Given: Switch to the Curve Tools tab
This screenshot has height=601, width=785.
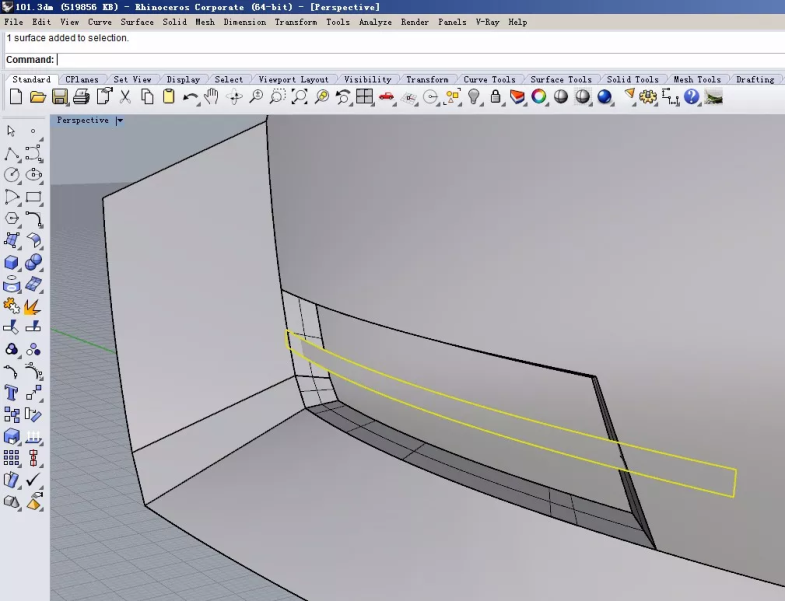Looking at the screenshot, I should tap(489, 79).
